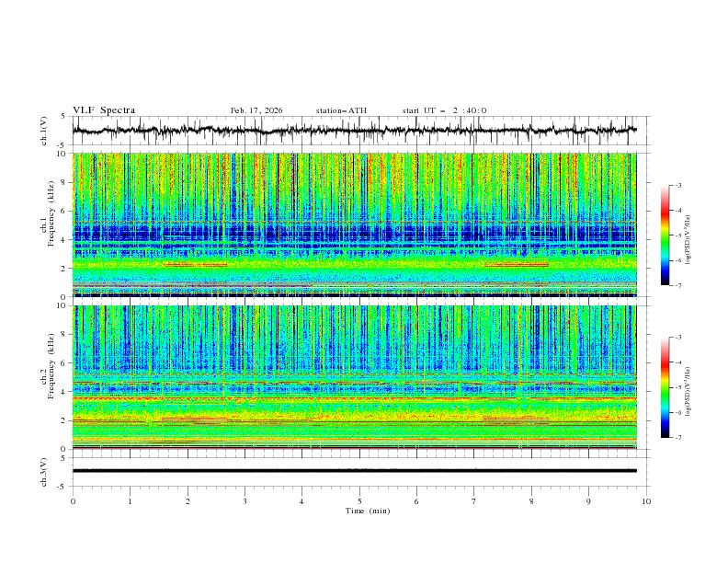This screenshot has width=728, height=563.
Task: Click the Feb. 17, 2026 date label
Action: tap(256, 110)
